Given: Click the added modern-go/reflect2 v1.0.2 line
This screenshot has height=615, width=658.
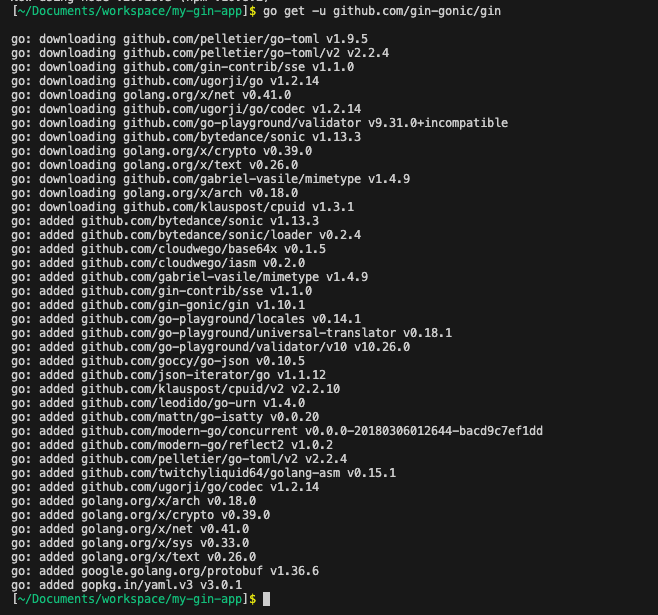Looking at the screenshot, I should pos(172,445).
